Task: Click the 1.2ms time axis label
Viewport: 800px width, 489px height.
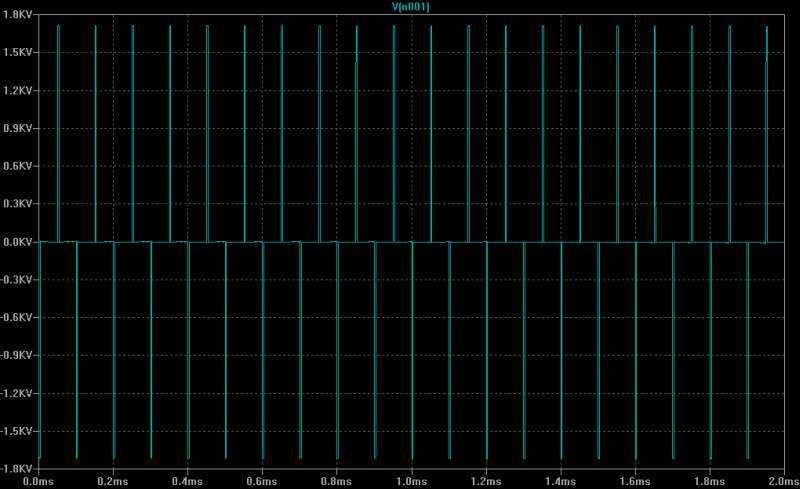Action: point(486,481)
